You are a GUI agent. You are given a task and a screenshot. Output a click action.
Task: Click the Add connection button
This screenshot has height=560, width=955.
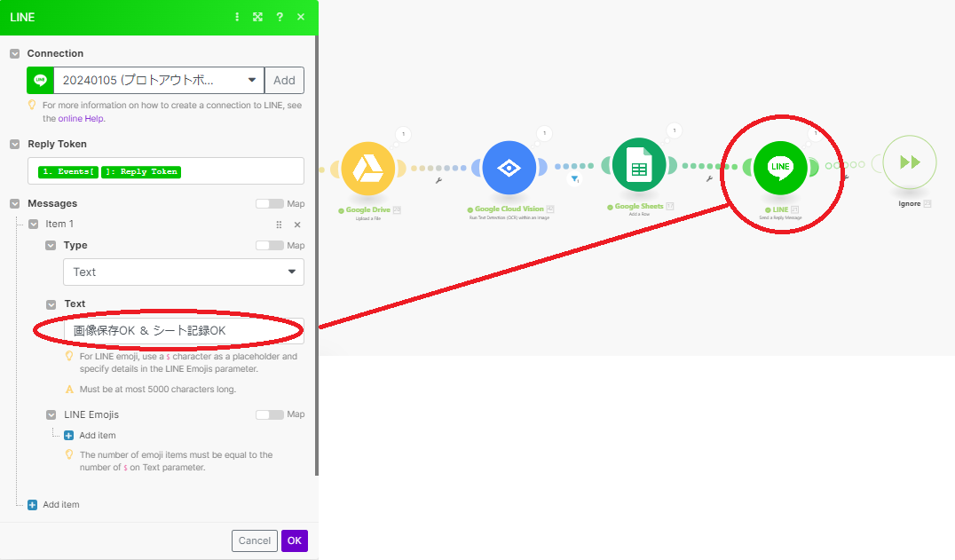point(284,81)
